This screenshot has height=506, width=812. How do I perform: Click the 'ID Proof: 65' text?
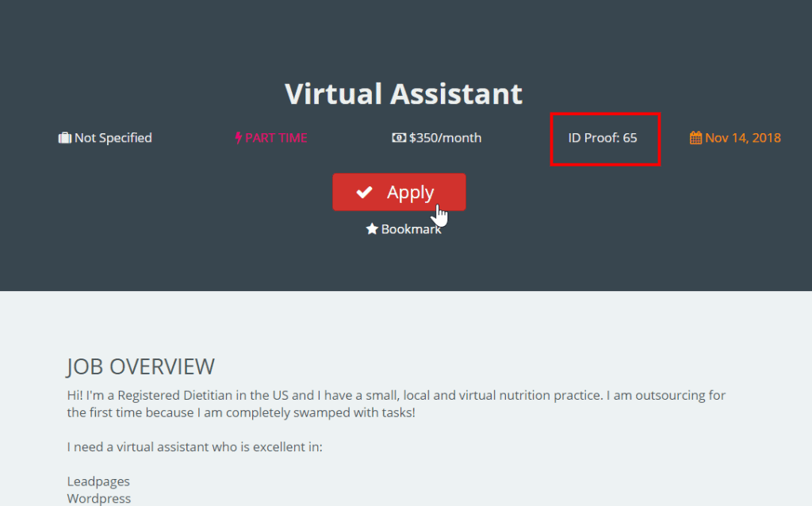pyautogui.click(x=603, y=138)
